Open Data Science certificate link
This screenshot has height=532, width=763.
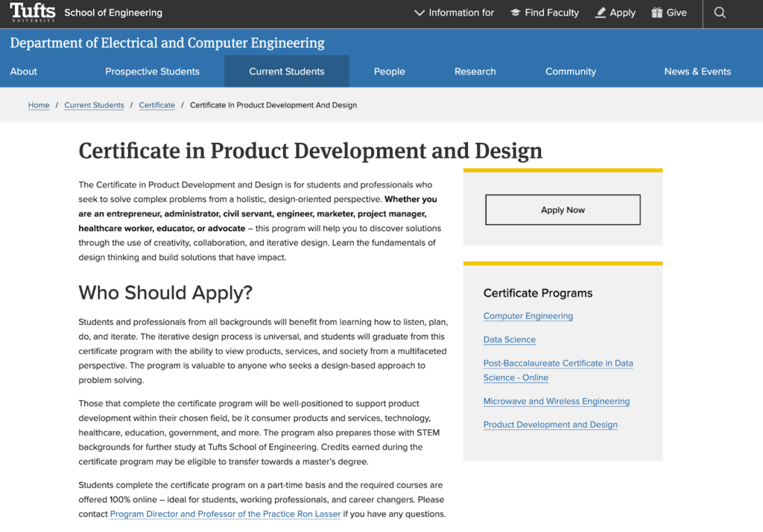coord(510,340)
